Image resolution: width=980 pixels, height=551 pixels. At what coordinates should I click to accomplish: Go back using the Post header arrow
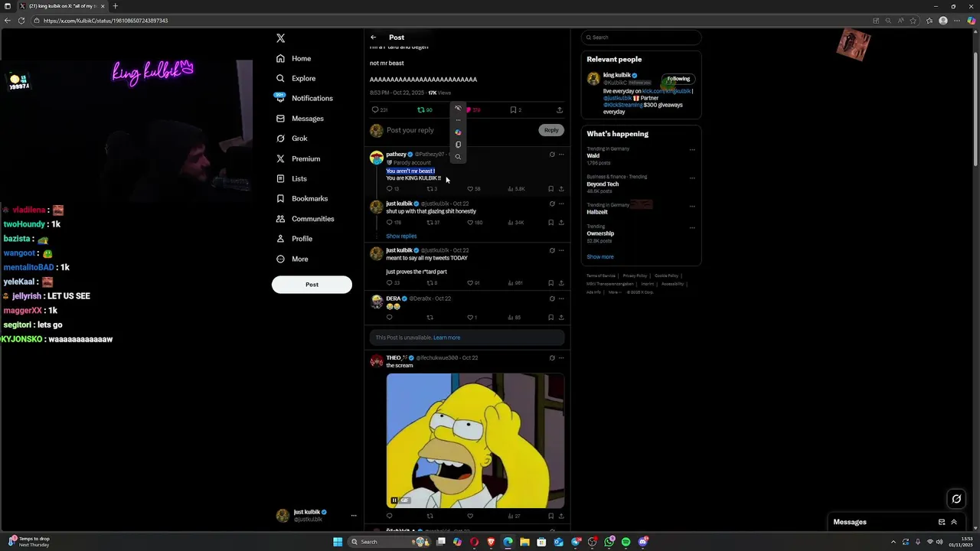(x=374, y=37)
